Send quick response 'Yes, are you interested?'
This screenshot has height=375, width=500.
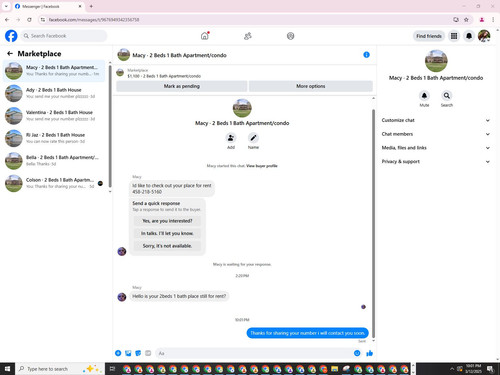point(167,221)
